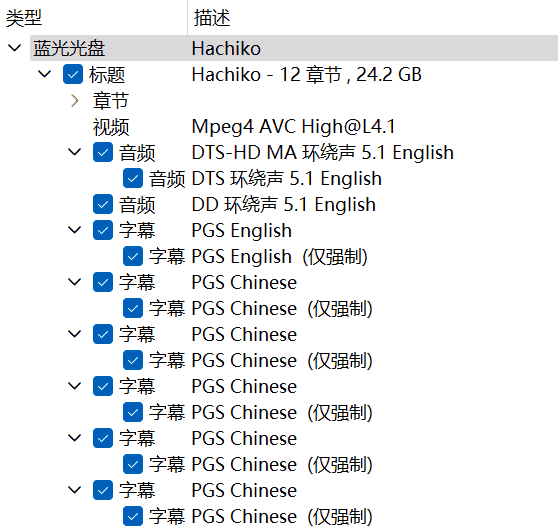Uncheck PGS English (仅强制) forced subtitle

pyautogui.click(x=133, y=256)
